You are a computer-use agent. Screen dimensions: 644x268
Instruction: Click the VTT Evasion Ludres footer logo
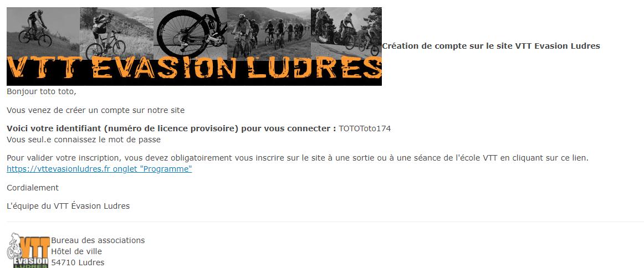[28, 250]
